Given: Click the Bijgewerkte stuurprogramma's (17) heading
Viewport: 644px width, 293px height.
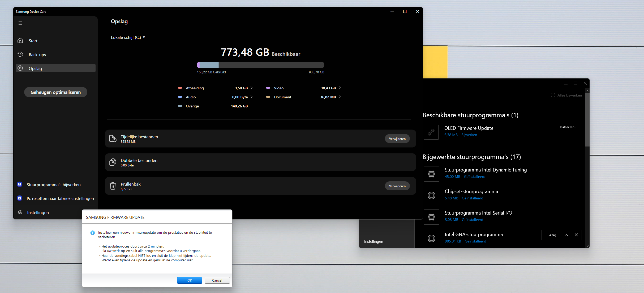Looking at the screenshot, I should click(x=472, y=157).
